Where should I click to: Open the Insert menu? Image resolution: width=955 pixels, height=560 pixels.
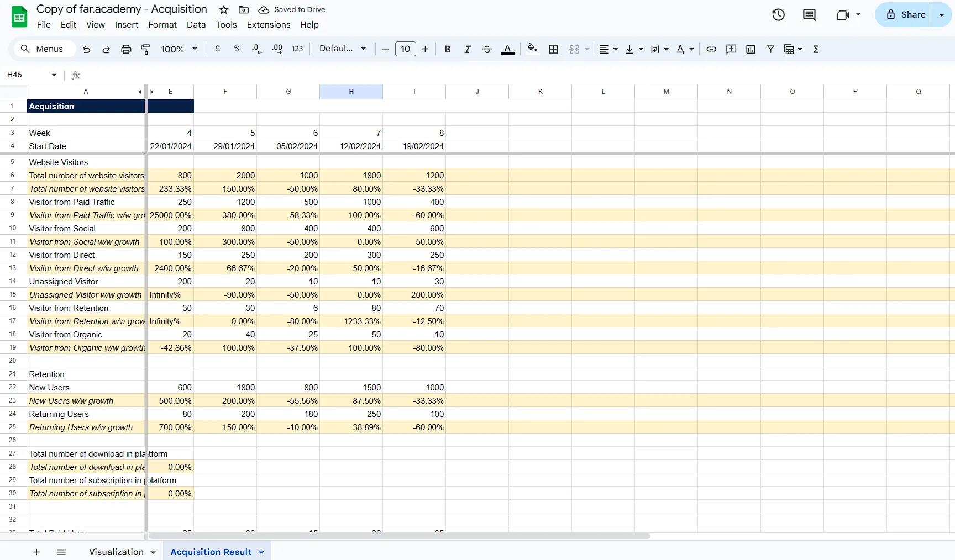[127, 25]
